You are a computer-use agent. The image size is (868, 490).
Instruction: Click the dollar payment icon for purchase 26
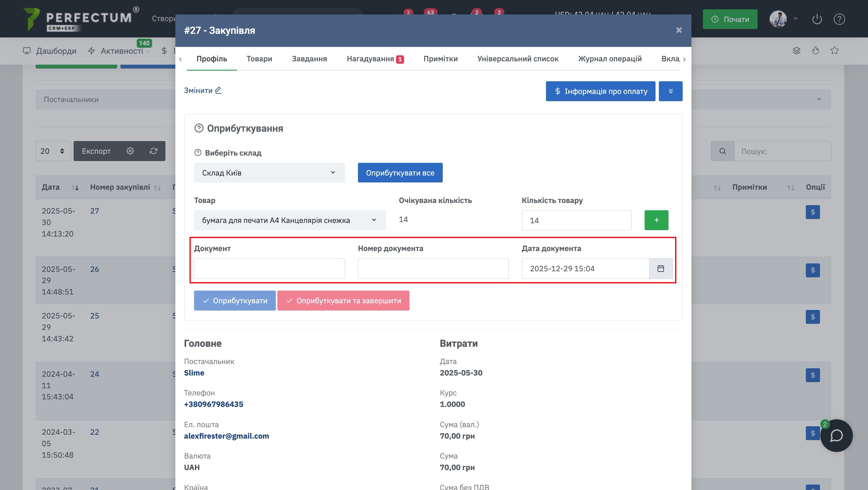[x=812, y=270]
